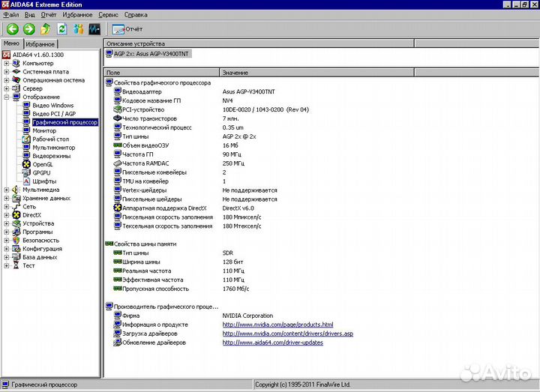Open the monitor graph toolbar icon
This screenshot has height=392, width=540.
(x=94, y=29)
